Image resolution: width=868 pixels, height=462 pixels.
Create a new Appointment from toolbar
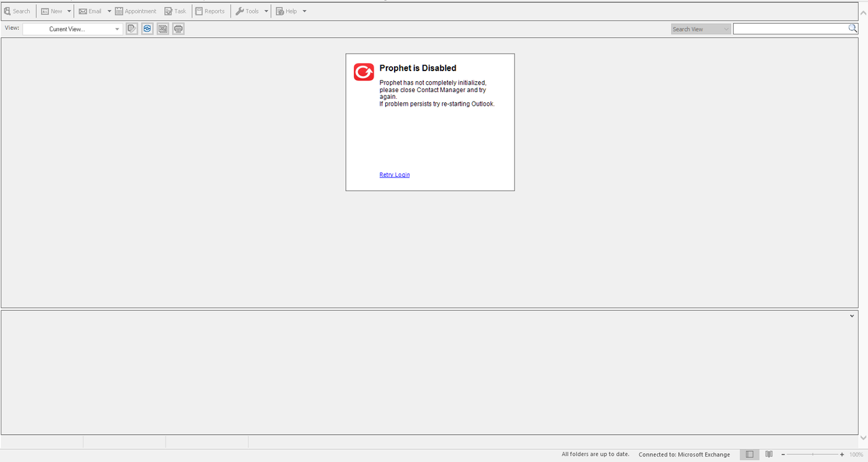click(x=136, y=11)
